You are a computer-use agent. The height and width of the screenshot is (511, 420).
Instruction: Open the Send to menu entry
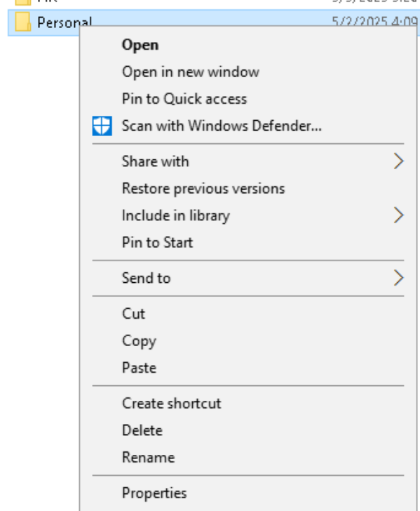coord(248,278)
